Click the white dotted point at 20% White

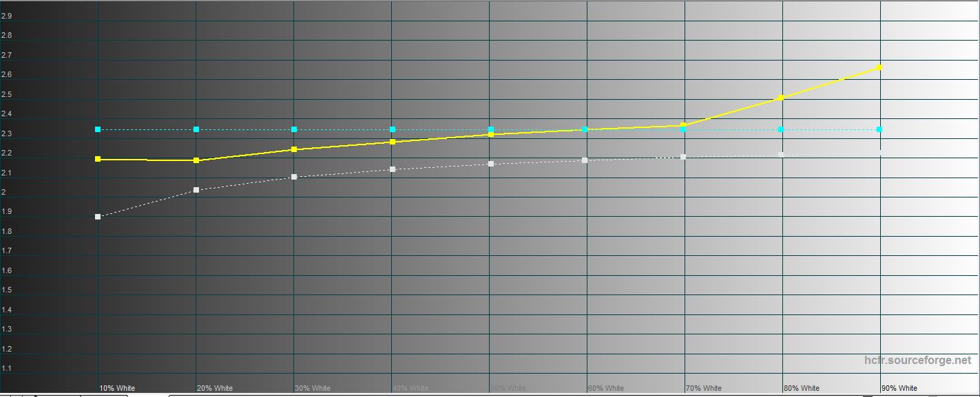[x=196, y=190]
